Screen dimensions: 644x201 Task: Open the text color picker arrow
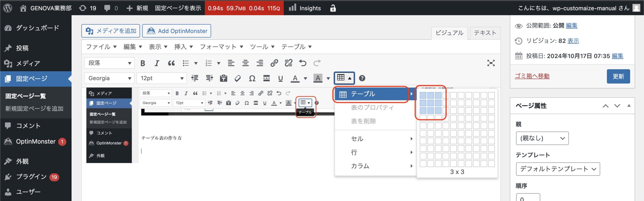click(x=305, y=78)
